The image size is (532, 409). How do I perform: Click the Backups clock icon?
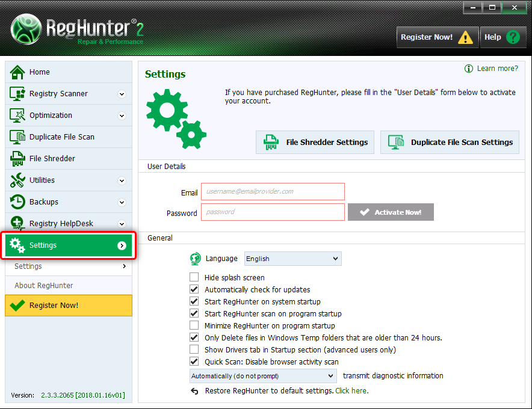coord(17,202)
